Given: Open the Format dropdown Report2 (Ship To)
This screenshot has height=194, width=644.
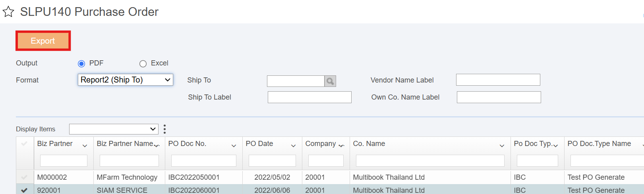Looking at the screenshot, I should 126,80.
